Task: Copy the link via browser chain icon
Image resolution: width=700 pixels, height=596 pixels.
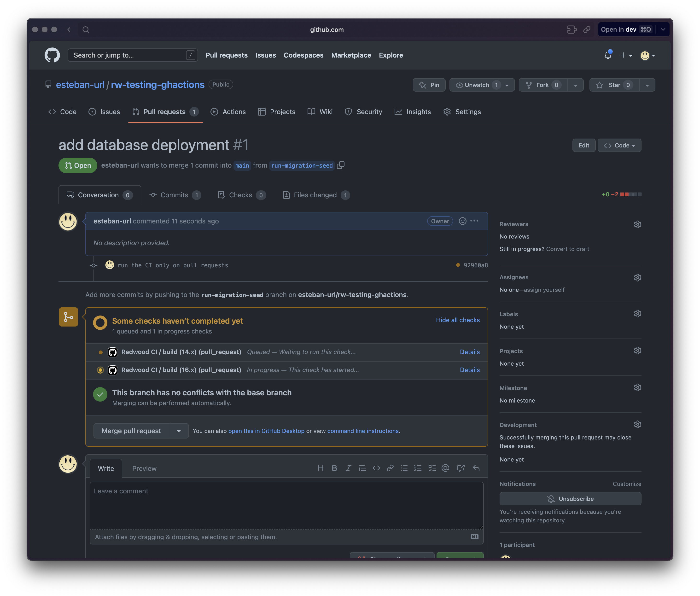Action: (587, 30)
